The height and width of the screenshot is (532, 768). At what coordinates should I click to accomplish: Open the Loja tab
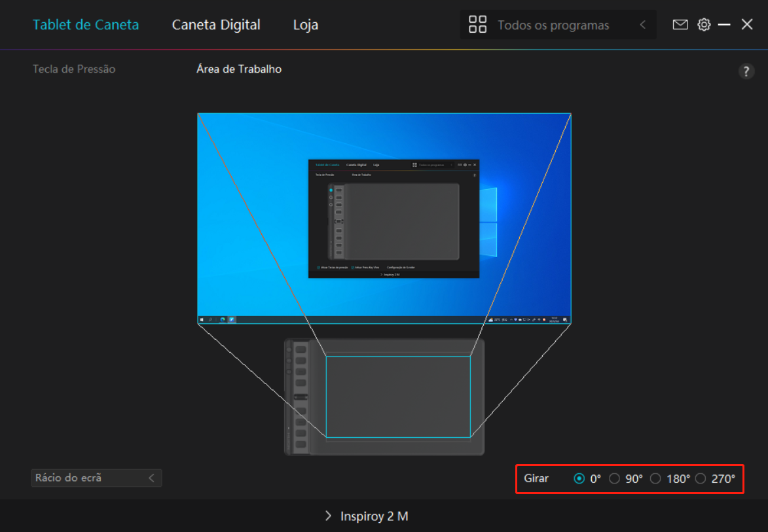305,25
